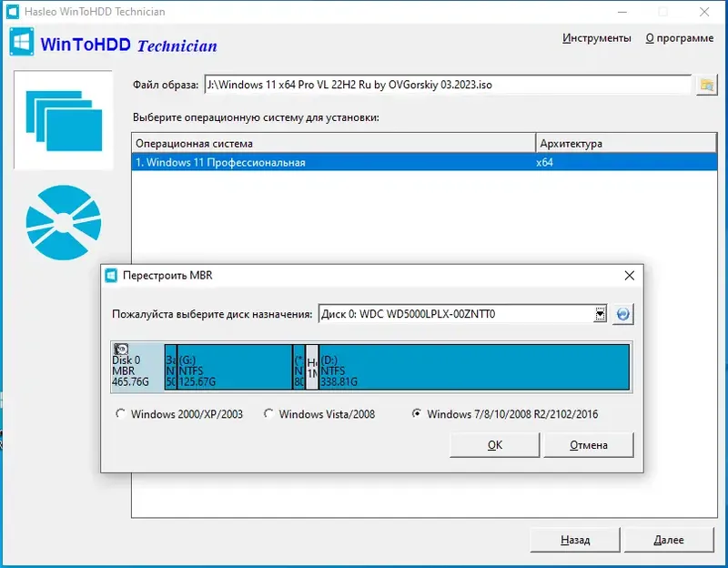Screen dimensions: 728x568
Task: Click the Hasleo title bar app icon
Action: [x=13, y=11]
